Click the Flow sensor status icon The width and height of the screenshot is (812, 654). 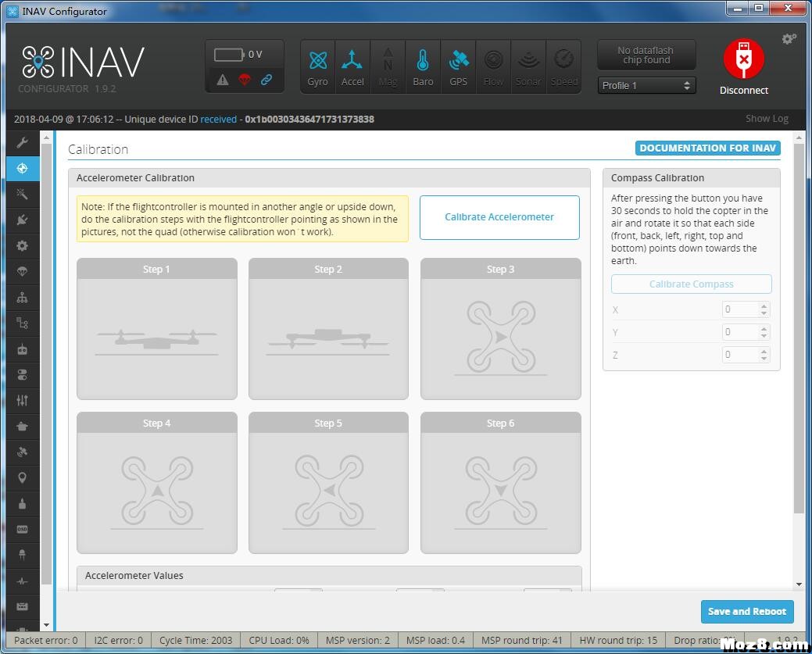(x=493, y=66)
